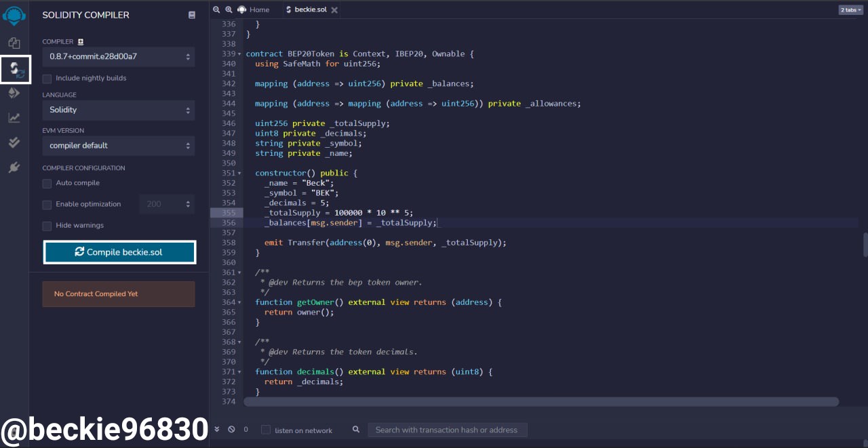Click the _decimals = 5 line

point(296,203)
